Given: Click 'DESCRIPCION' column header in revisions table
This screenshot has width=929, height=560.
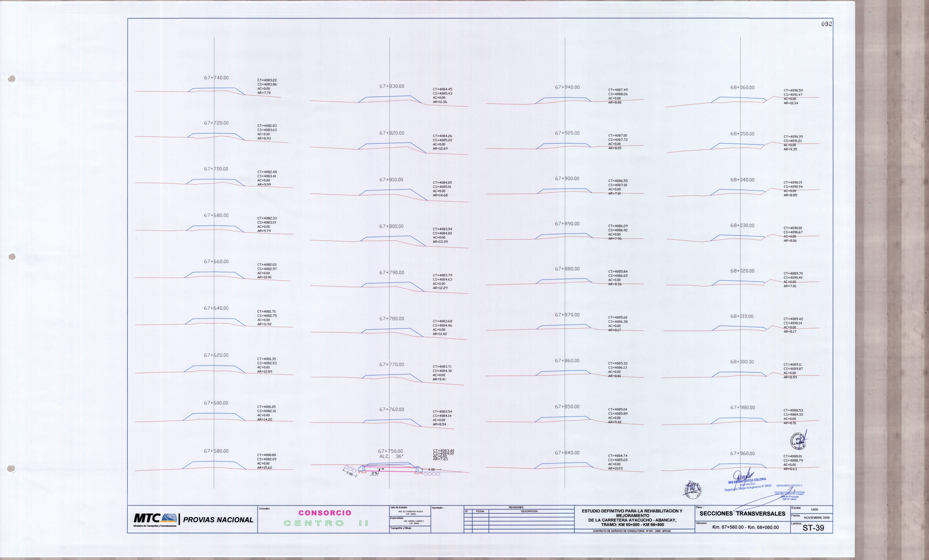Looking at the screenshot, I should (x=529, y=511).
